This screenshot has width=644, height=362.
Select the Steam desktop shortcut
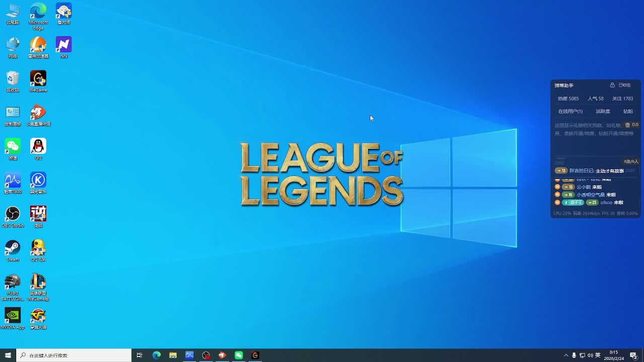click(x=13, y=248)
